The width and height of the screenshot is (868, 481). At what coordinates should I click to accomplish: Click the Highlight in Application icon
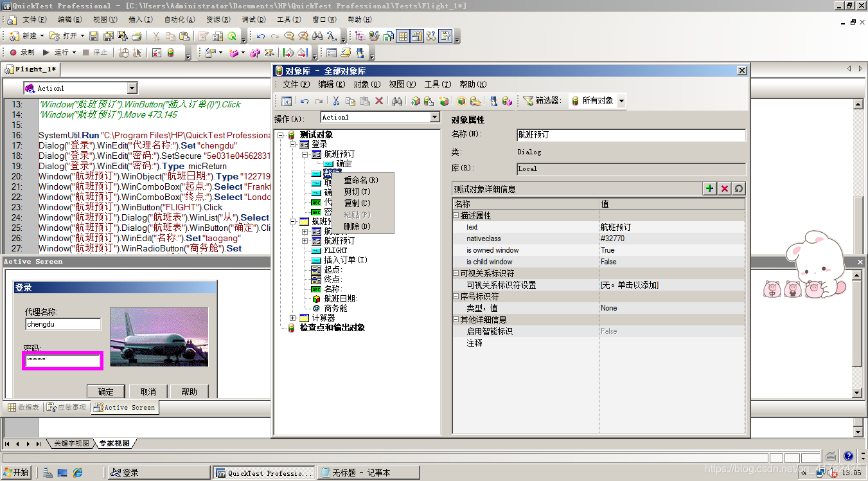pyautogui.click(x=461, y=101)
